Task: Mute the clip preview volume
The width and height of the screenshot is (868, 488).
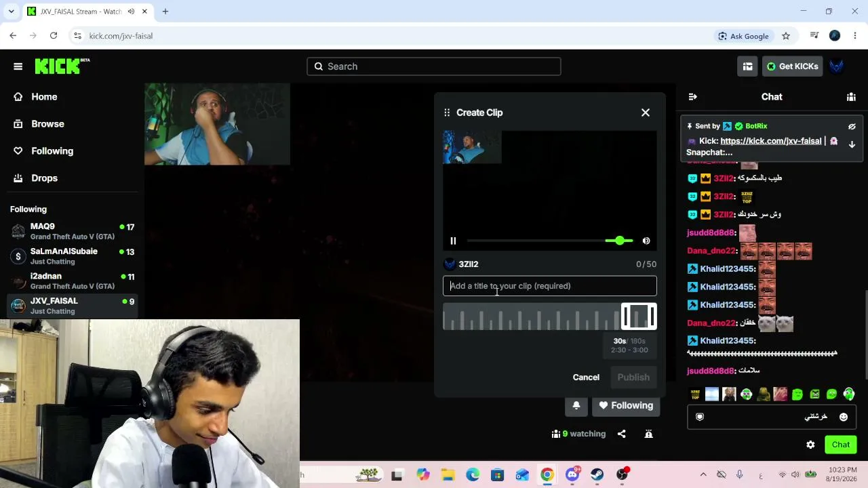Action: click(646, 241)
